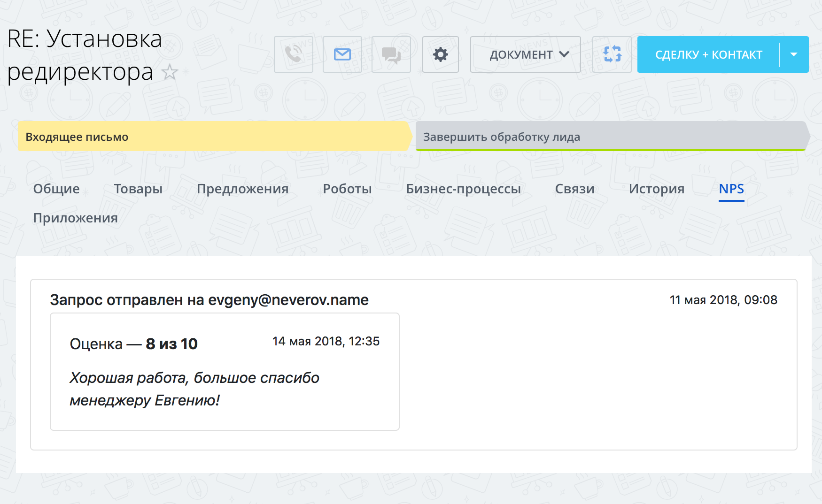This screenshot has width=822, height=504.
Task: View the История tab
Action: pyautogui.click(x=656, y=189)
